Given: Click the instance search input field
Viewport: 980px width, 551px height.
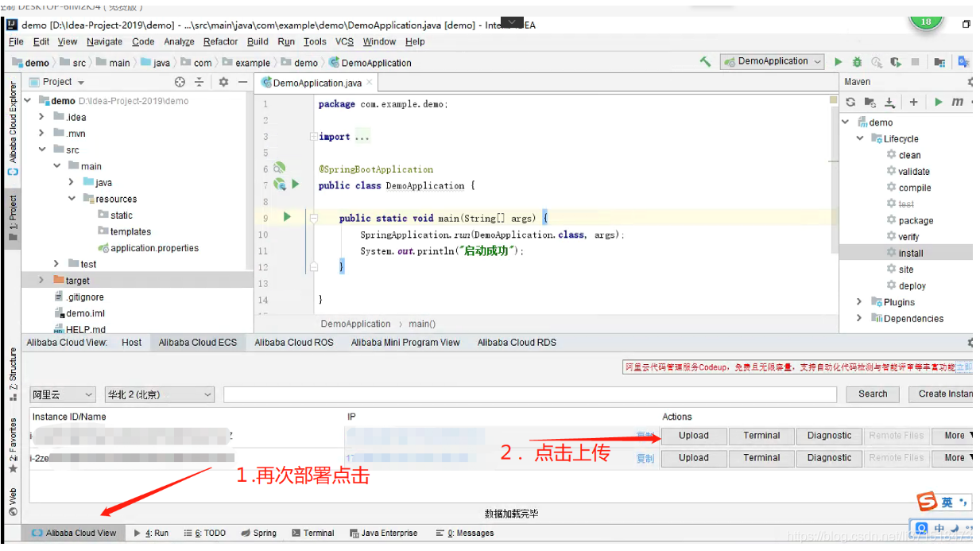Looking at the screenshot, I should tap(530, 394).
